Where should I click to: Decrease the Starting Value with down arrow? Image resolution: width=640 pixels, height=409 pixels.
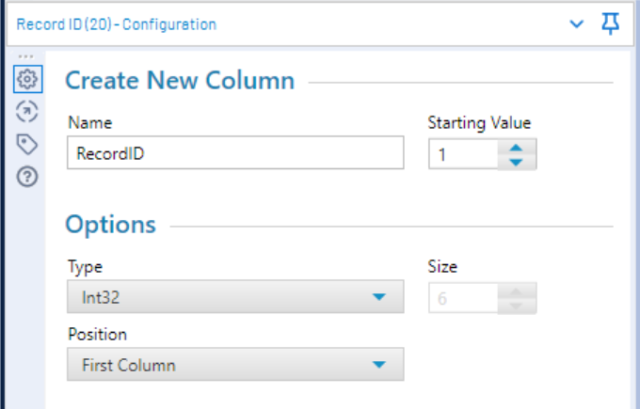pos(516,162)
